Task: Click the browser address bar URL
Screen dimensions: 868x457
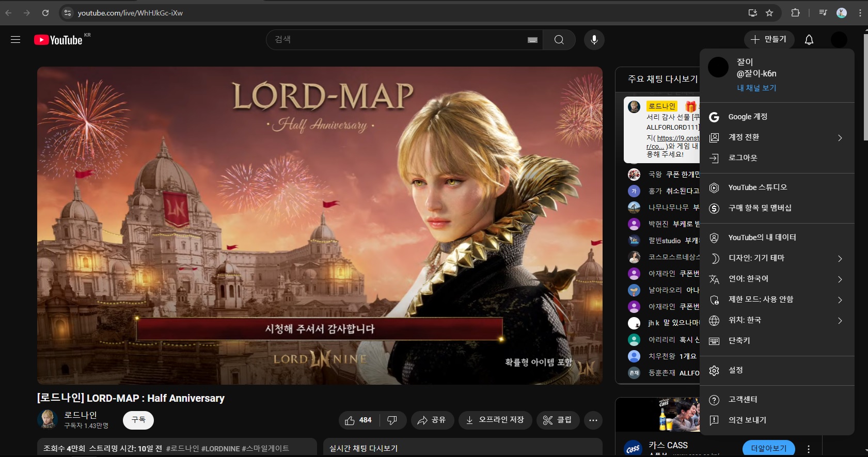Action: [130, 13]
